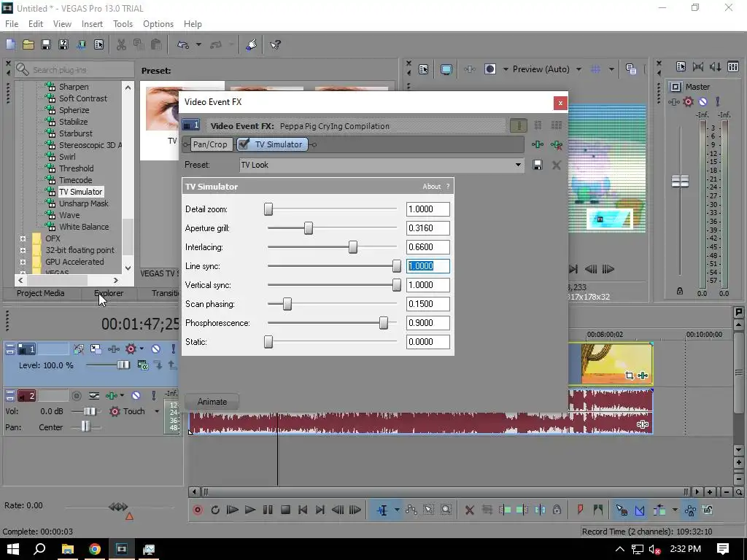This screenshot has height=560, width=747.
Task: Click the Insert marker icon
Action: pyautogui.click(x=580, y=510)
